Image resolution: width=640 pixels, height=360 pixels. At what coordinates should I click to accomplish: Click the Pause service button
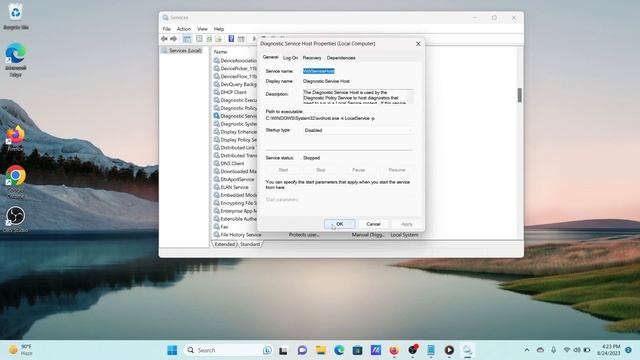358,170
